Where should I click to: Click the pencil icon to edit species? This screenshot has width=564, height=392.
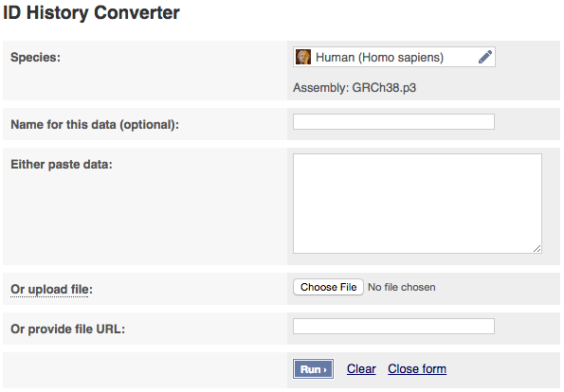point(485,57)
